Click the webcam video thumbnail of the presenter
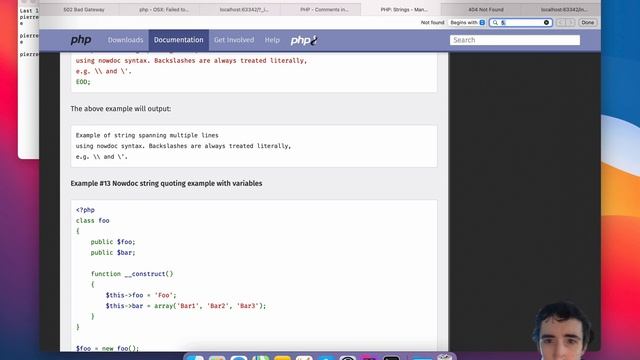 point(562,331)
